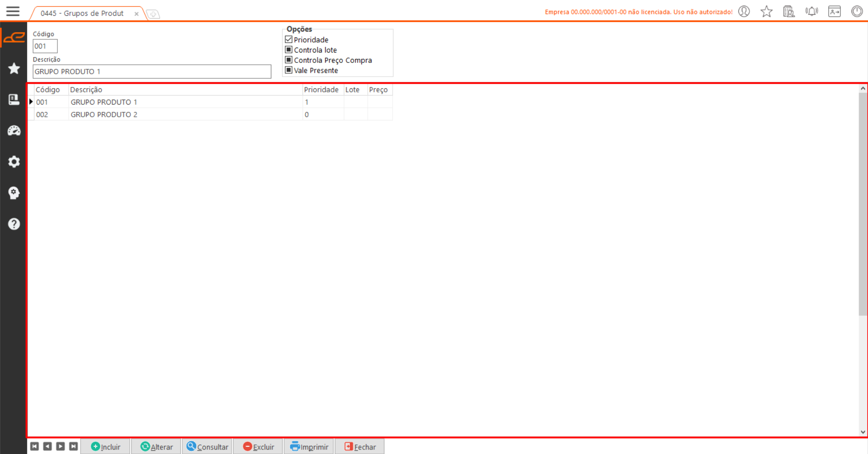Switch to the 0445 - Grupos de Produt tab
Viewport: 868px width, 454px height.
point(82,14)
